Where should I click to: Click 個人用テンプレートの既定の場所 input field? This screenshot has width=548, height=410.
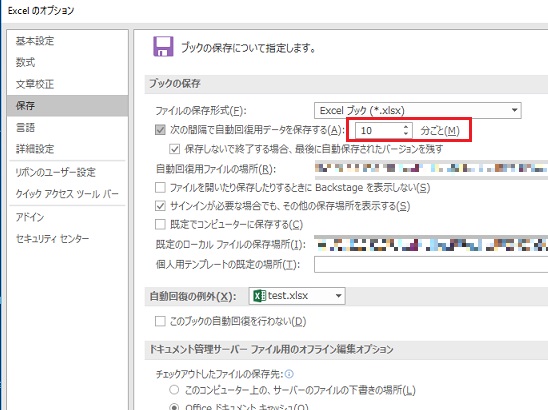click(431, 264)
